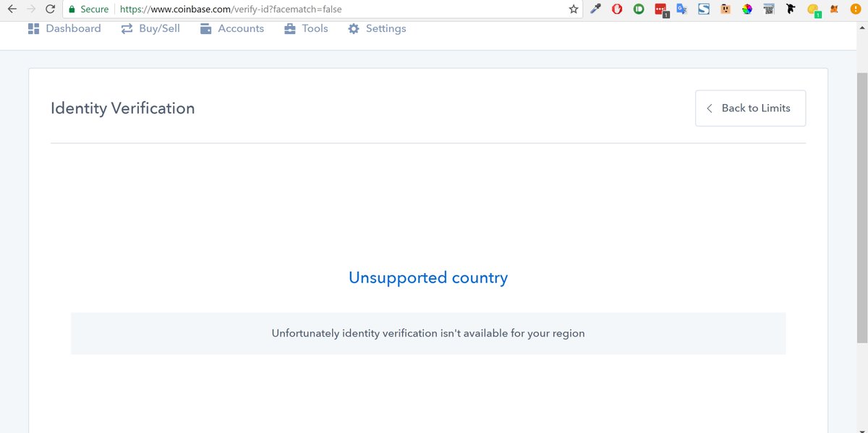Bookmark this page with the star

[x=574, y=9]
